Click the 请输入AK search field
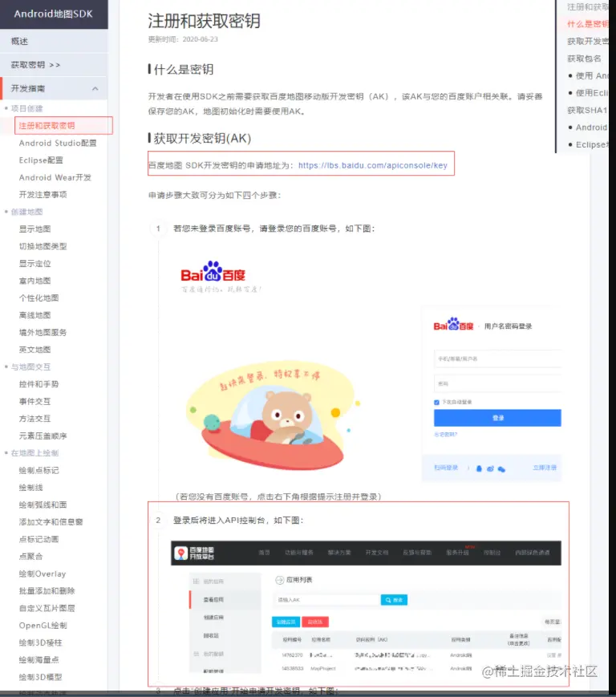 click(327, 600)
